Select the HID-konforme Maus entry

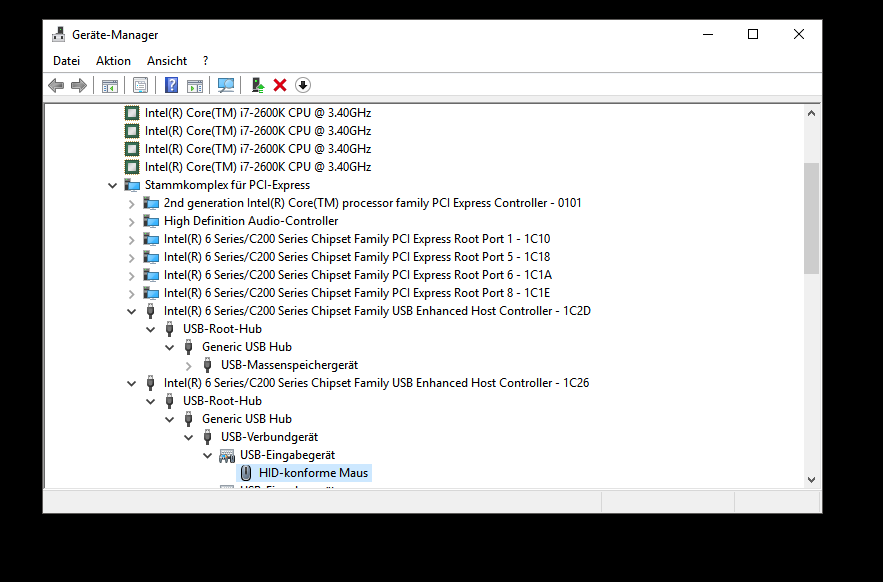pos(314,473)
